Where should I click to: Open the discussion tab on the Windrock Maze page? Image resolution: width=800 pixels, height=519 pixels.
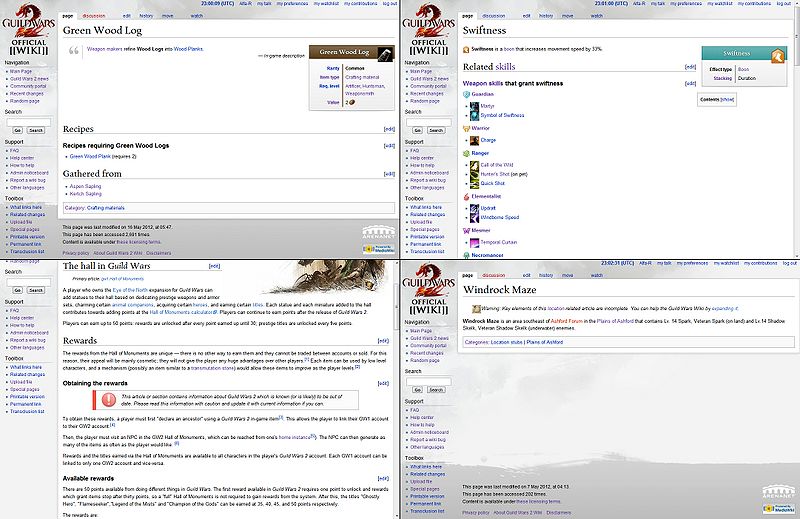point(493,275)
